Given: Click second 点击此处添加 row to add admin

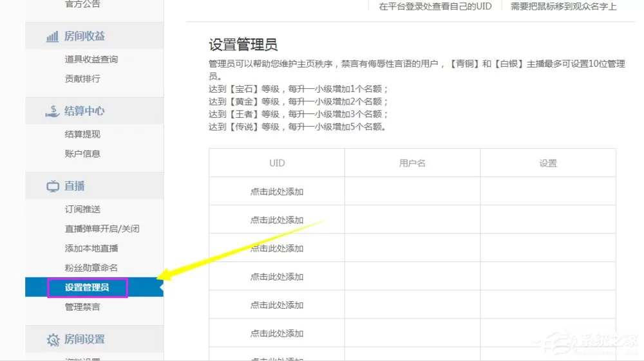Looking at the screenshot, I should point(277,220).
